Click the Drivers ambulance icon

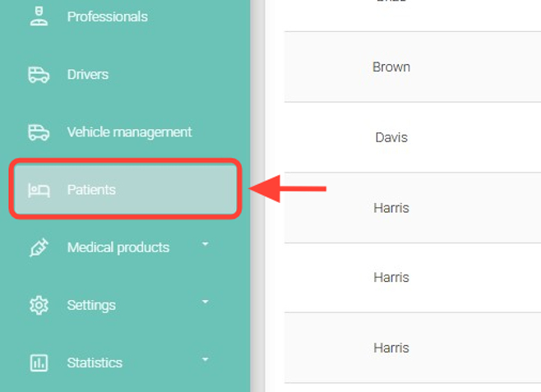pyautogui.click(x=39, y=75)
